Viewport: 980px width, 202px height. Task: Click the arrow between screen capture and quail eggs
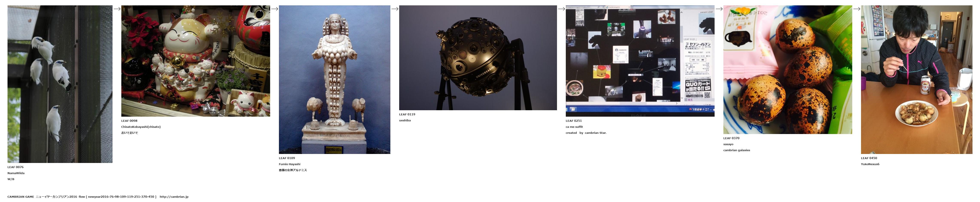(719, 9)
